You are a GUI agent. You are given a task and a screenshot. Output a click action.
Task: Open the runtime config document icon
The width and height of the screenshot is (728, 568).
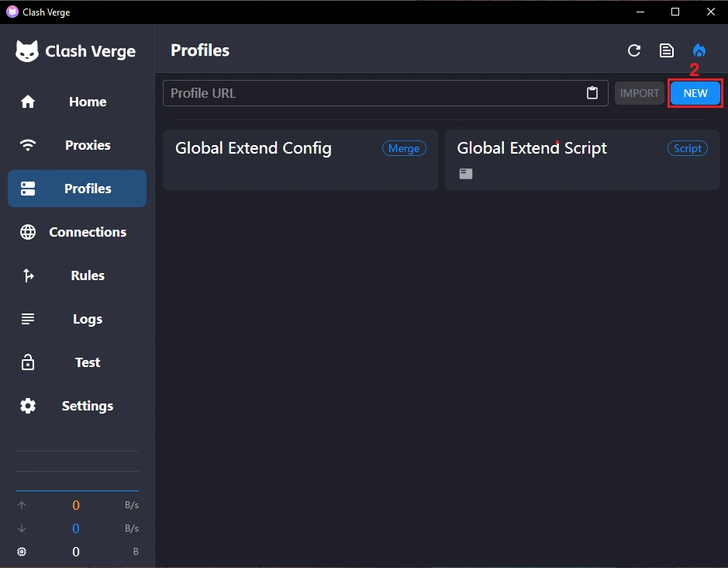(x=666, y=50)
